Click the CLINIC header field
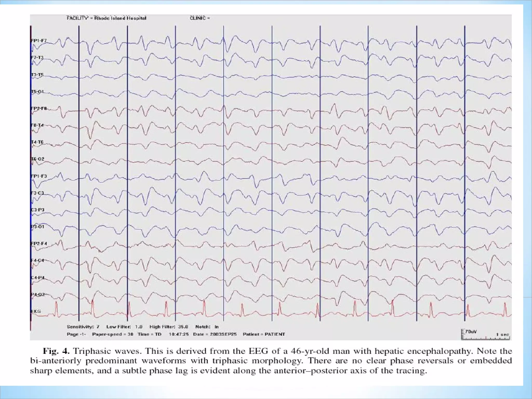 [200, 18]
